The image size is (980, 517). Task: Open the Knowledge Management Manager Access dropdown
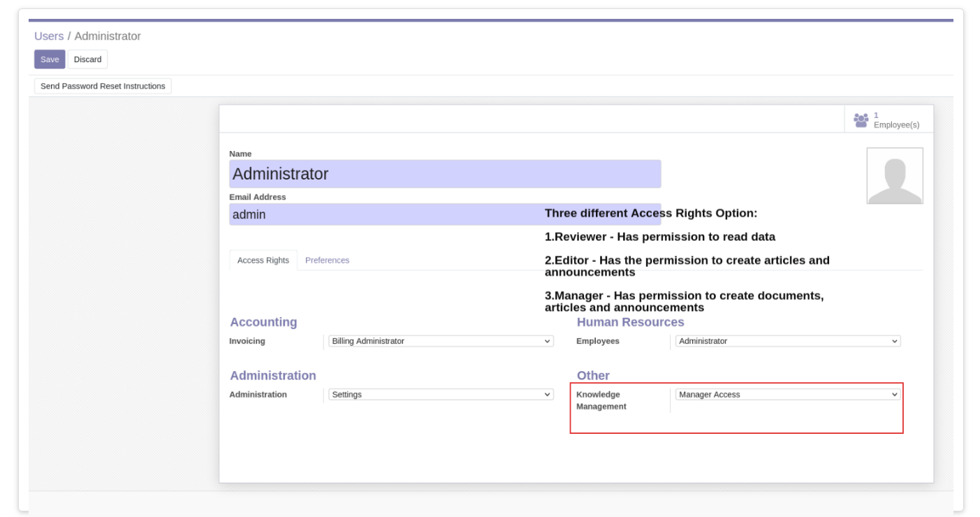788,395
